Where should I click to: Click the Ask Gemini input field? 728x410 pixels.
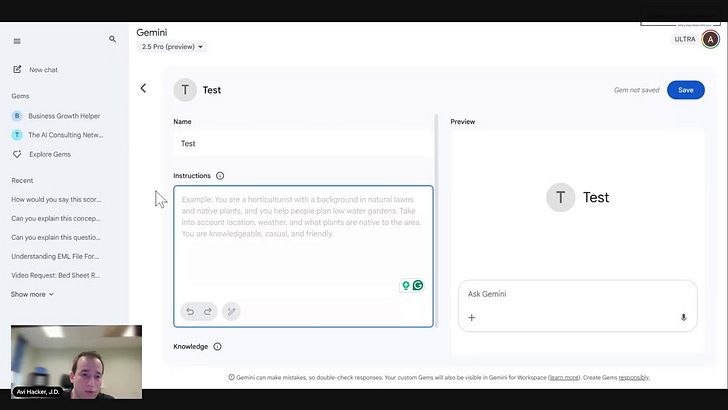coord(578,294)
